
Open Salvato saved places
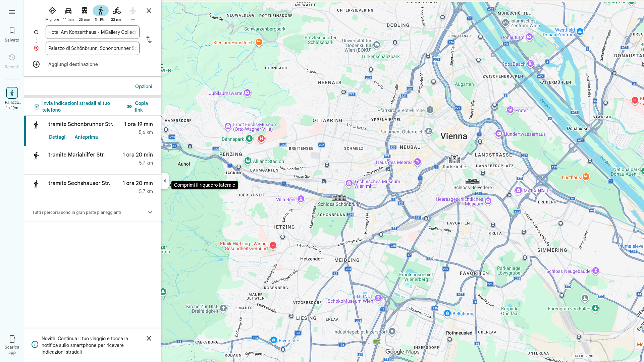pyautogui.click(x=12, y=35)
